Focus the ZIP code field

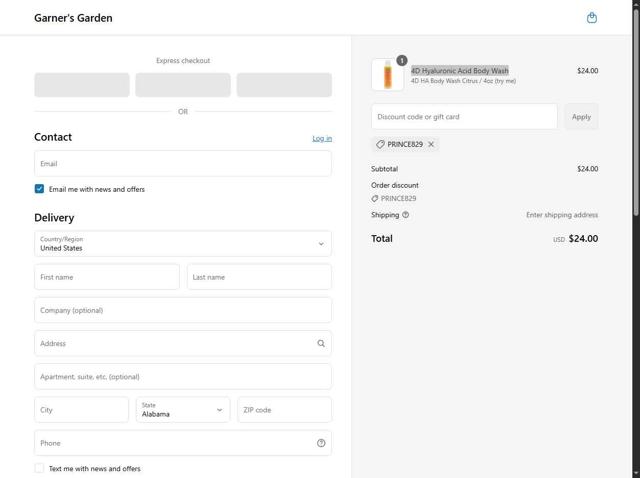point(284,410)
